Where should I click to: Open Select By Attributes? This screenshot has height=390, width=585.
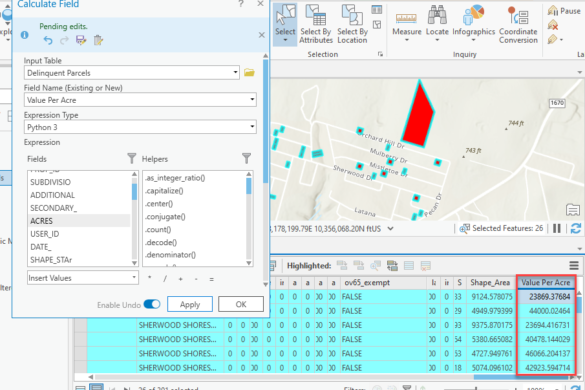pos(316,23)
